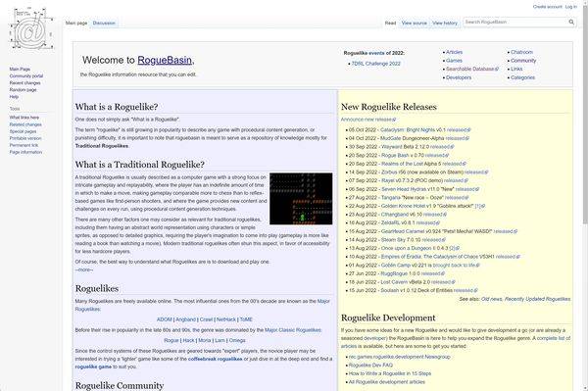Open Recent changes in the sidebar
Viewport: 588px width, 391px height.
24,83
